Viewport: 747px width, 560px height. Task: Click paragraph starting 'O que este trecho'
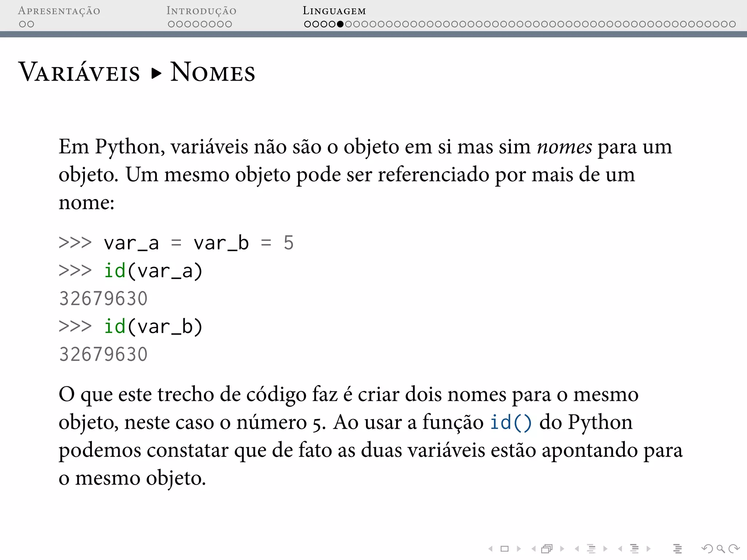coord(371,436)
